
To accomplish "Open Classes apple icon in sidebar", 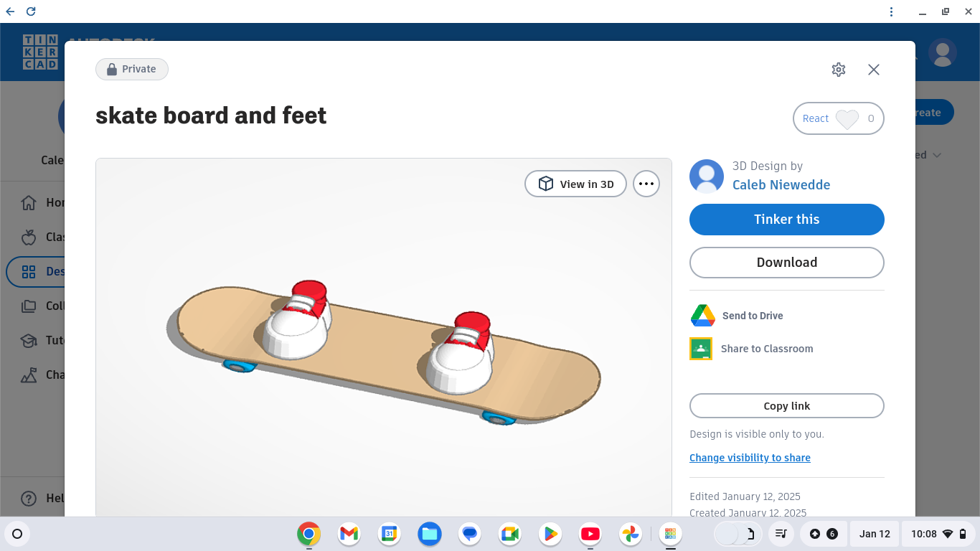I will [x=29, y=237].
